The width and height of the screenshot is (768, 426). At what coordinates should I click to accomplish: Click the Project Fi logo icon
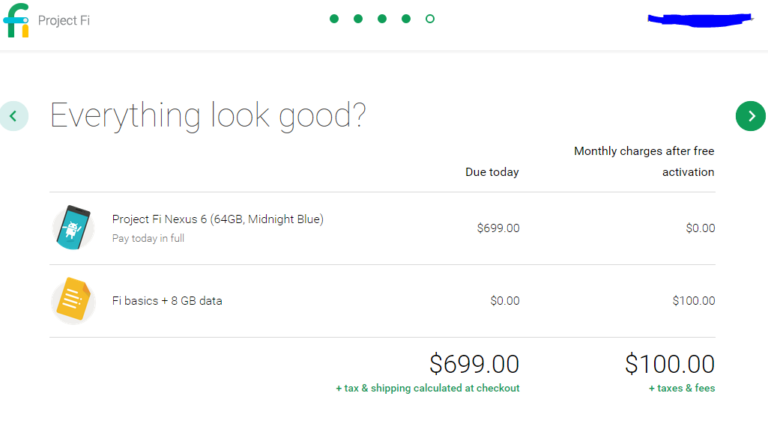click(16, 20)
